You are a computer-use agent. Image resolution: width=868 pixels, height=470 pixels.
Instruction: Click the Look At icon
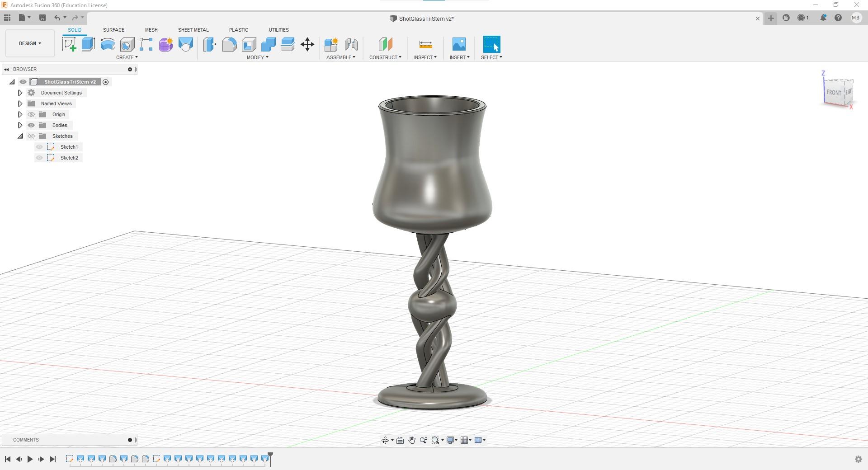pyautogui.click(x=400, y=440)
